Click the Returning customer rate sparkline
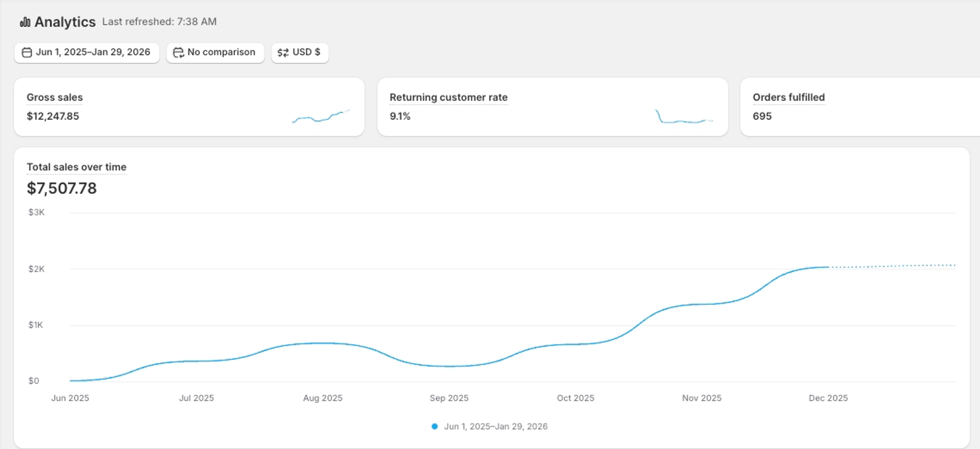 point(684,116)
